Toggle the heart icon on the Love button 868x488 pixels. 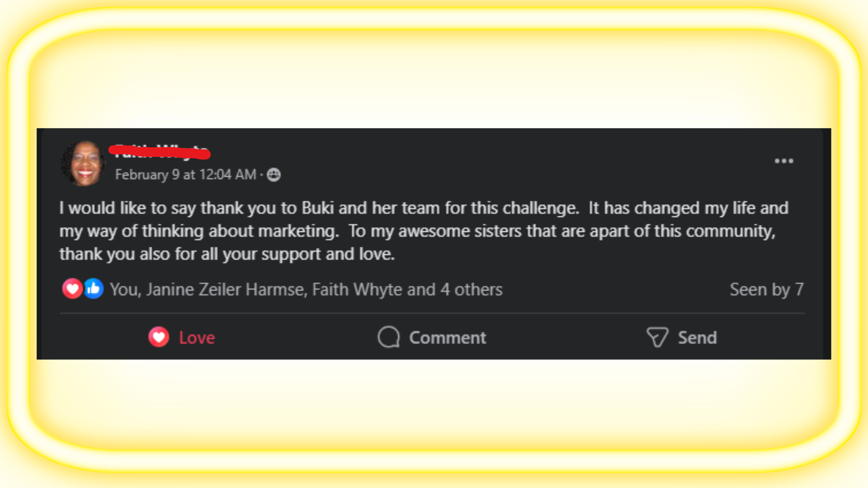pyautogui.click(x=159, y=338)
